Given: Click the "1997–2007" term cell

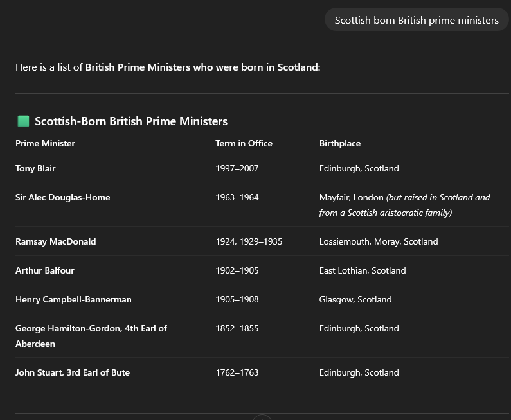Looking at the screenshot, I should pos(237,168).
